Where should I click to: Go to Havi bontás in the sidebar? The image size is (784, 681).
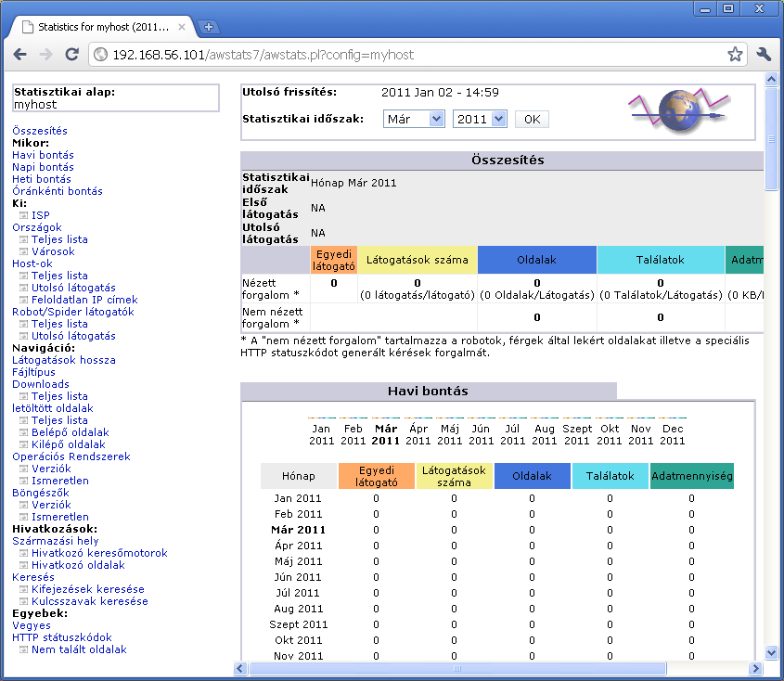coord(43,155)
